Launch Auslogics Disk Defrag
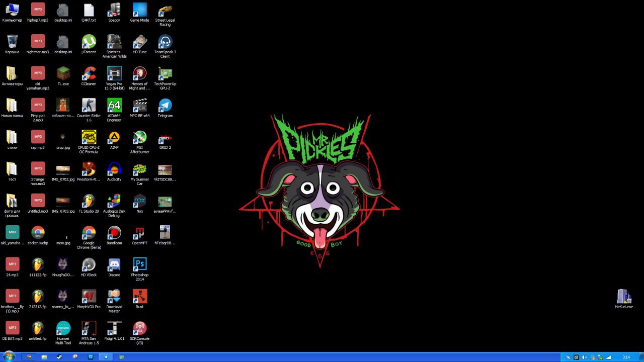This screenshot has width=644, height=362. (114, 206)
